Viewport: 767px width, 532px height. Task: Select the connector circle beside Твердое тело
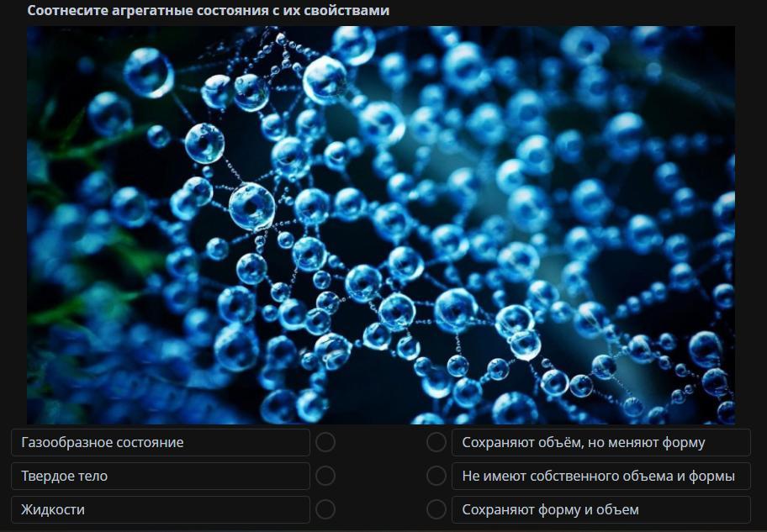[325, 476]
